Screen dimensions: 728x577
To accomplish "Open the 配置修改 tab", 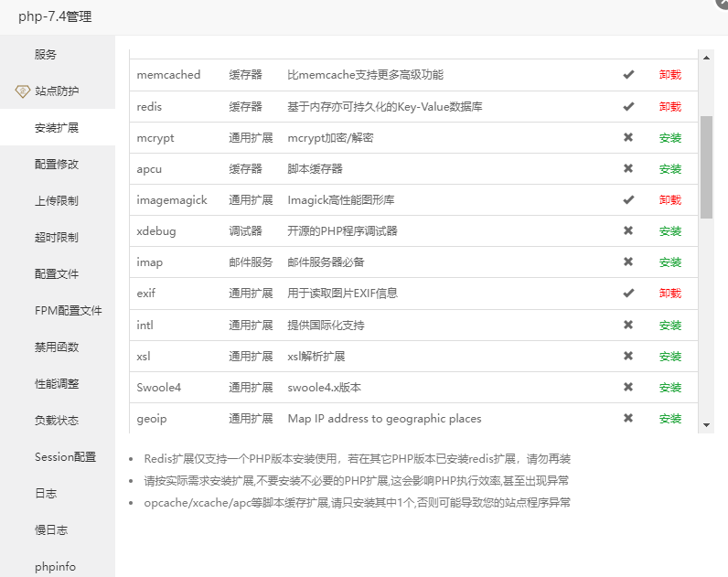I will (x=58, y=164).
